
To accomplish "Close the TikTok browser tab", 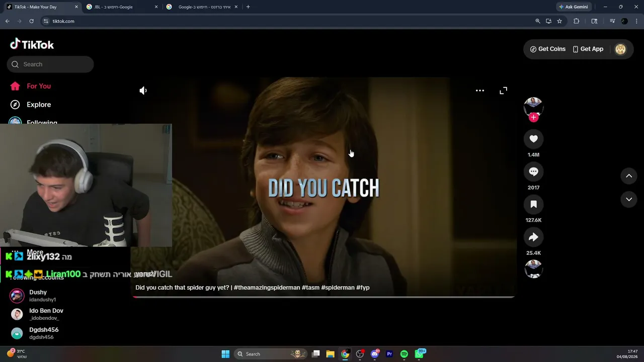I will (76, 7).
